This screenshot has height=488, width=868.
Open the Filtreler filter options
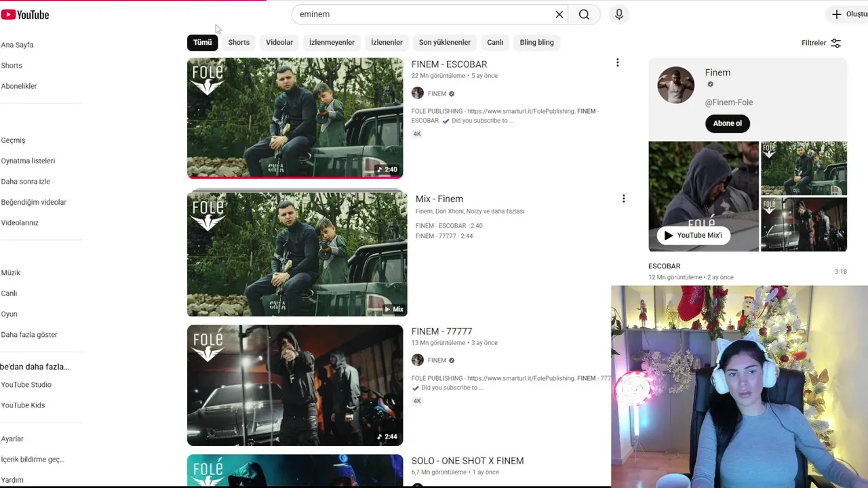[821, 43]
